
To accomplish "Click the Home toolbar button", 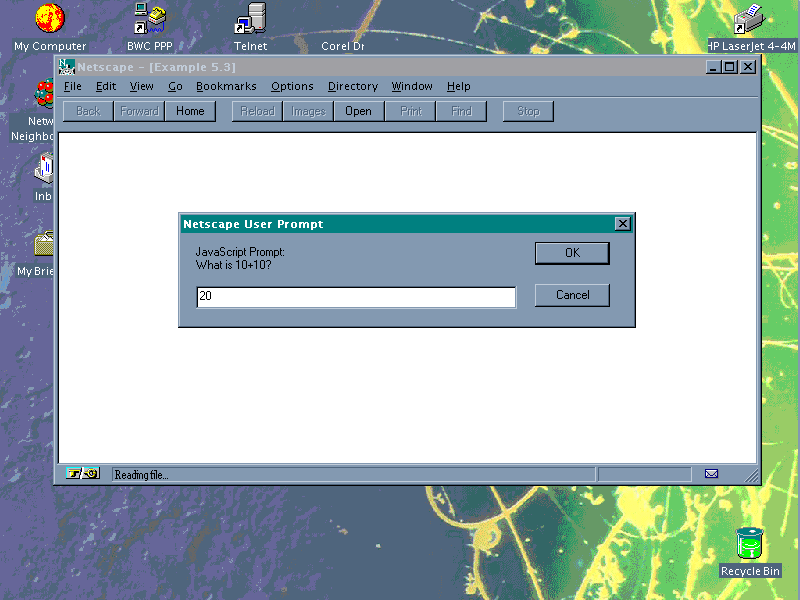I will tap(190, 111).
